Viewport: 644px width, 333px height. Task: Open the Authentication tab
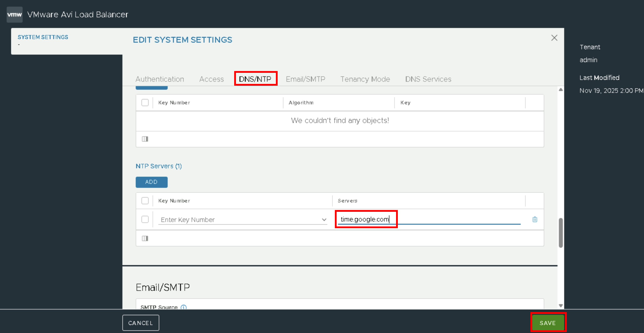pyautogui.click(x=160, y=79)
